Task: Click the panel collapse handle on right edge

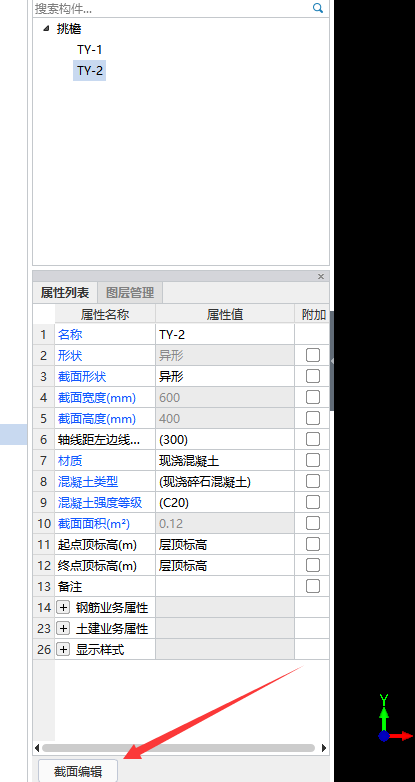Action: click(x=332, y=361)
